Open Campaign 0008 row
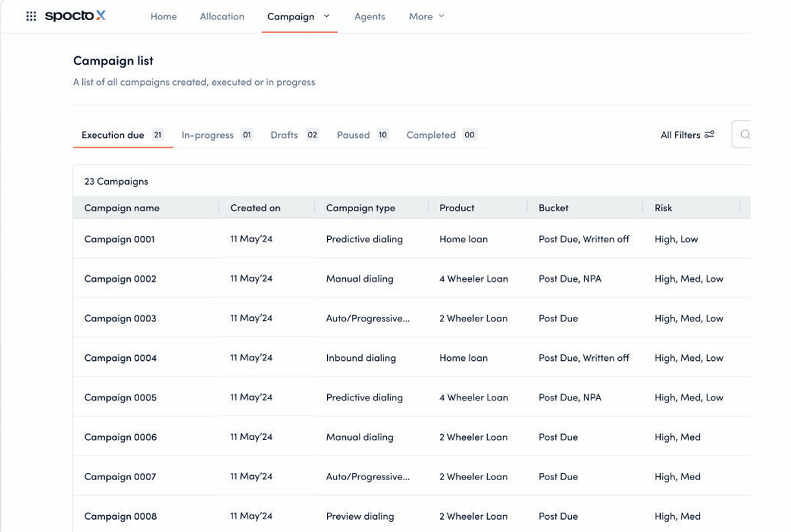 (x=412, y=515)
